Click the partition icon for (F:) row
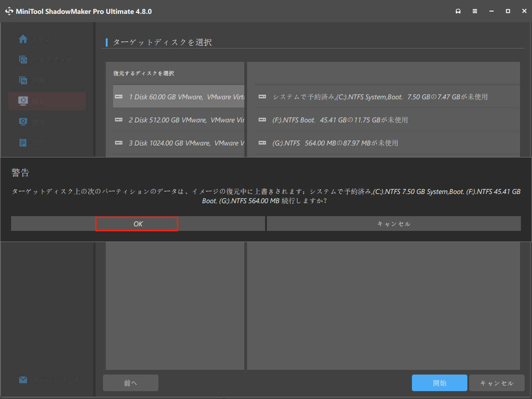Viewport: 532px width, 399px height. pos(262,120)
